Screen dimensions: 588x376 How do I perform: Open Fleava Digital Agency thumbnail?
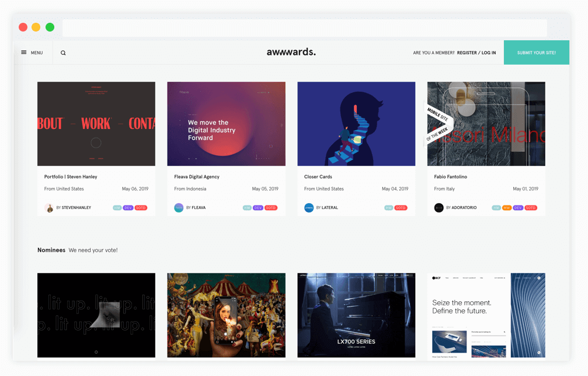click(x=226, y=124)
